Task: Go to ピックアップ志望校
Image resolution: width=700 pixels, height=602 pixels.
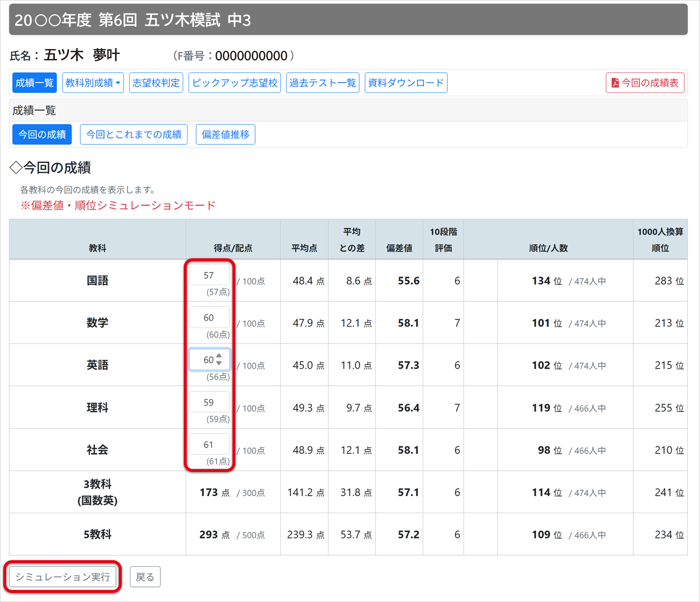Action: pos(234,83)
